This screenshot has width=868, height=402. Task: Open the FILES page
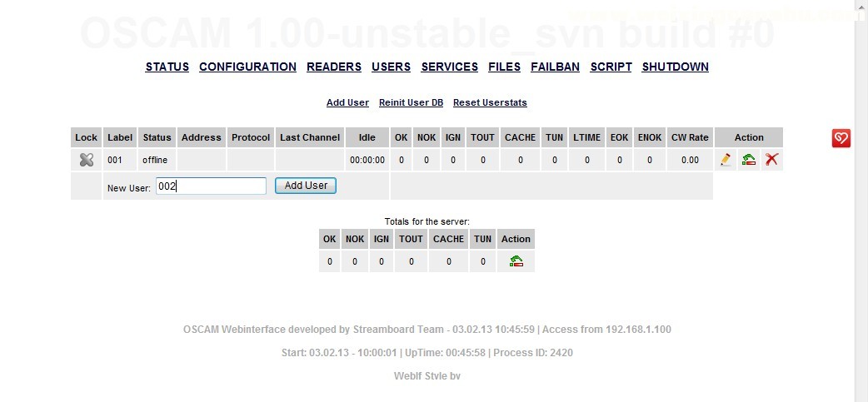[504, 67]
